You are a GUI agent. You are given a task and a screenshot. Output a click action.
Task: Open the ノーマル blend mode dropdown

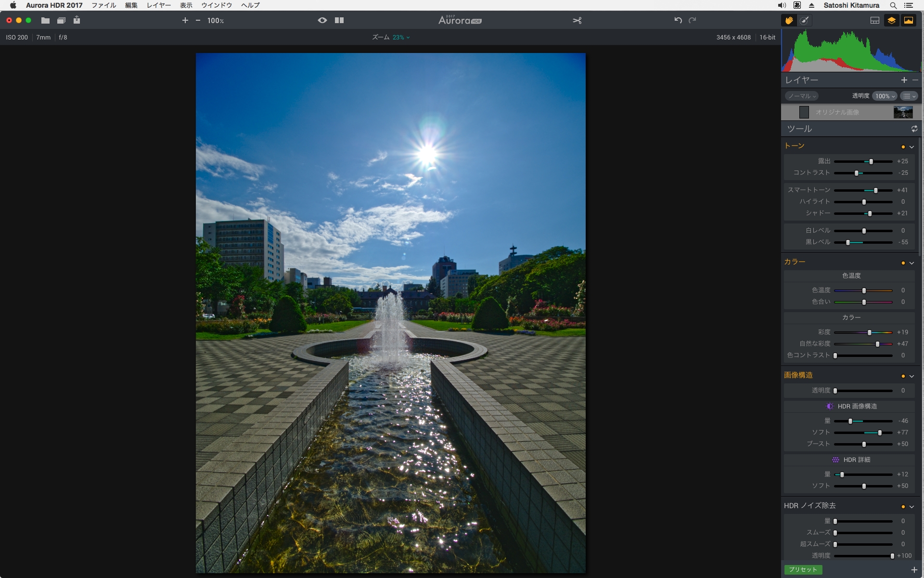(802, 96)
